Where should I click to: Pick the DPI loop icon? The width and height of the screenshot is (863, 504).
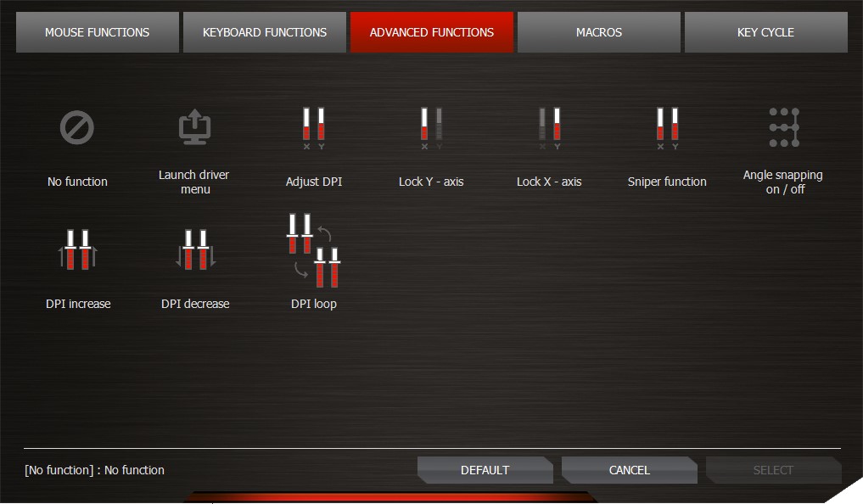314,250
